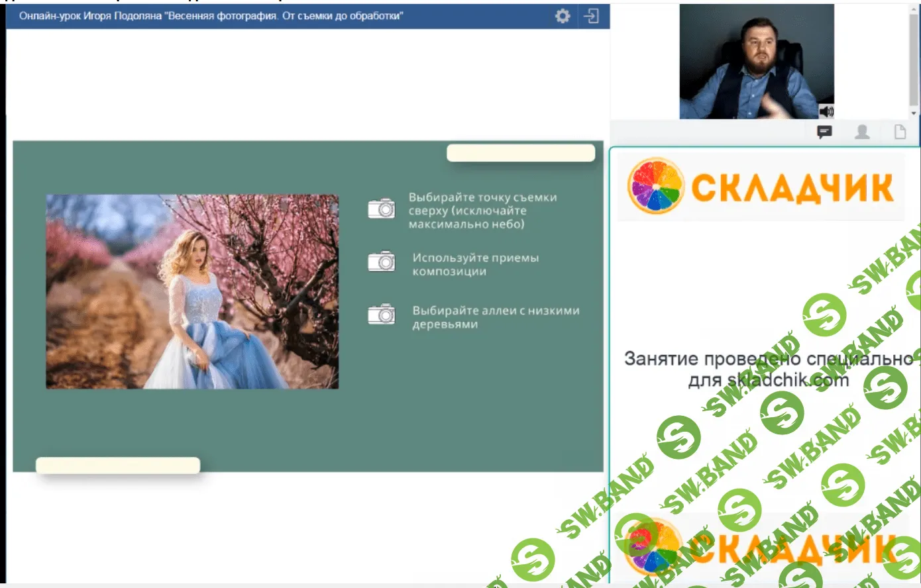
Task: Click the video panel scrollbar down arrow
Action: coord(914,114)
